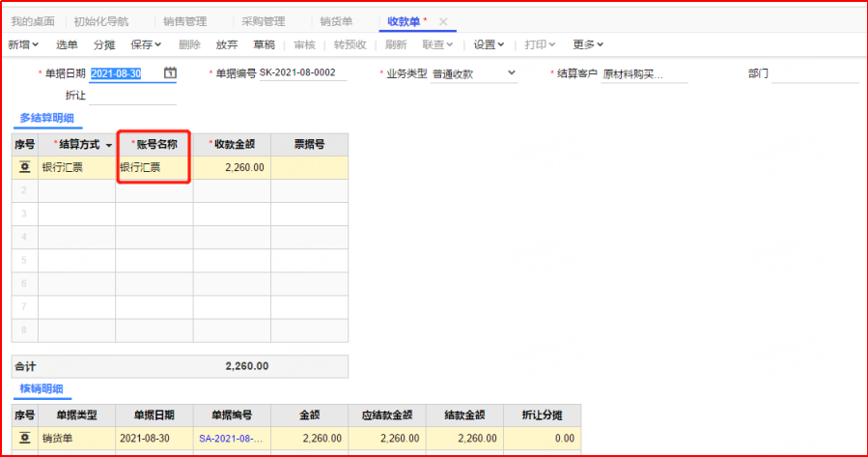Expand the 设置 menu
The width and height of the screenshot is (868, 457).
point(490,44)
